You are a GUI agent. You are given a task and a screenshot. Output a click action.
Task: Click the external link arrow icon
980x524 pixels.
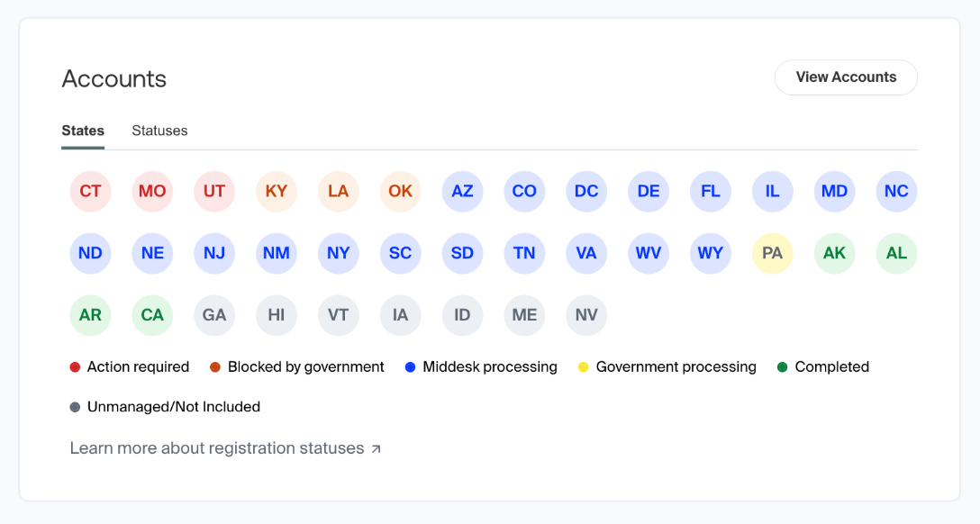tap(377, 448)
